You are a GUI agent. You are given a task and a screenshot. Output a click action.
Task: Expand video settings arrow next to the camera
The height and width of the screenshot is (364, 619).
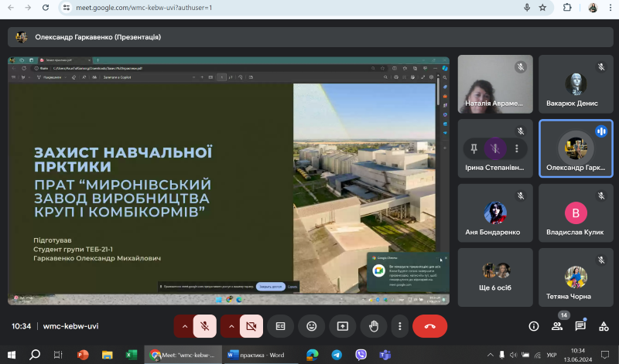coord(231,326)
